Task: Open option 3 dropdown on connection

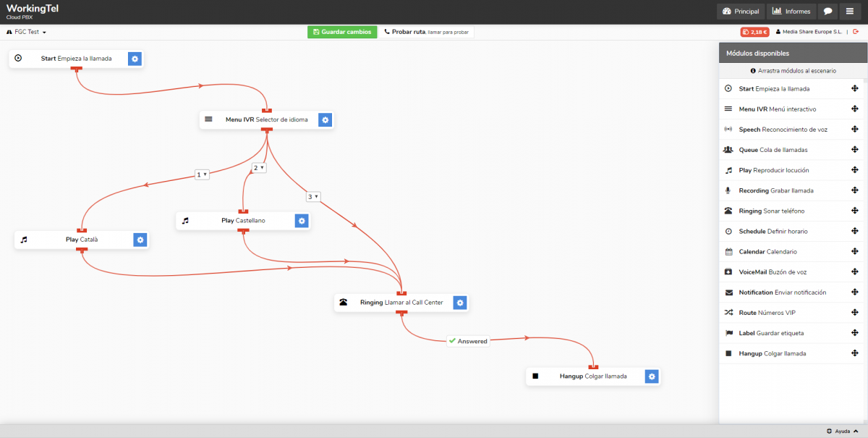Action: click(312, 196)
